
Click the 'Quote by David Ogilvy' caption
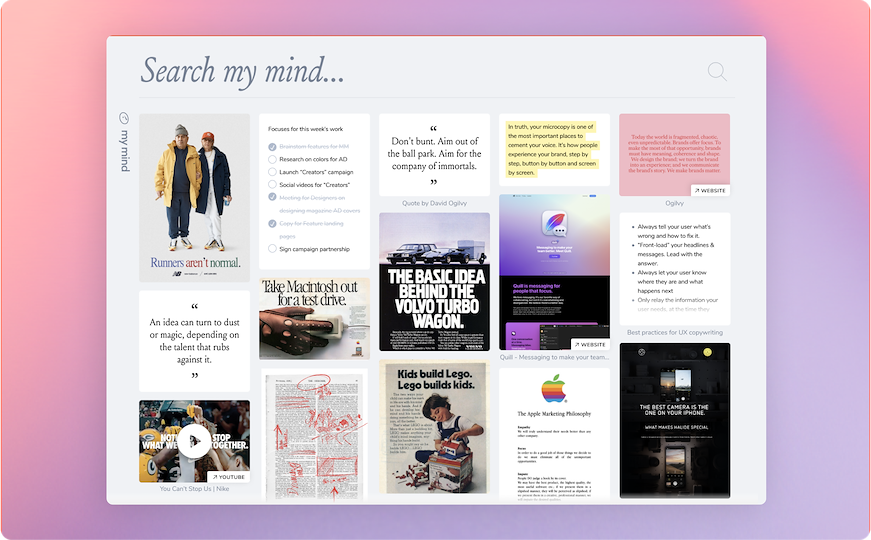pos(434,203)
